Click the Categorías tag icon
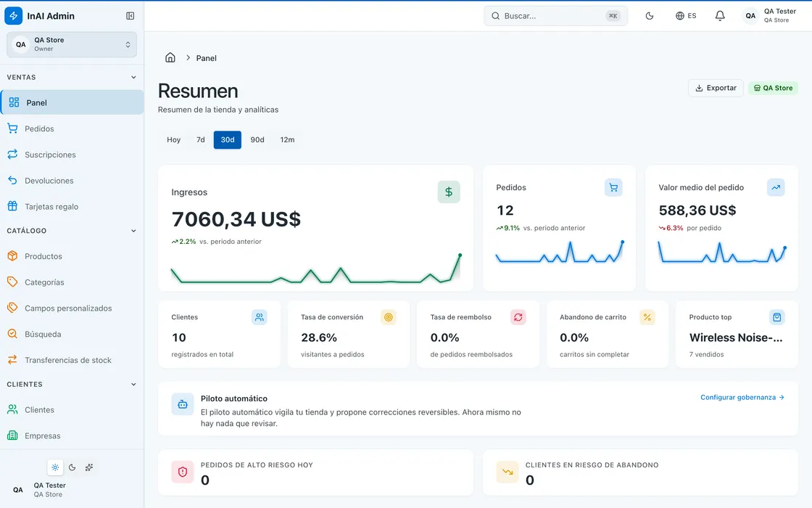This screenshot has height=508, width=812. 12,282
